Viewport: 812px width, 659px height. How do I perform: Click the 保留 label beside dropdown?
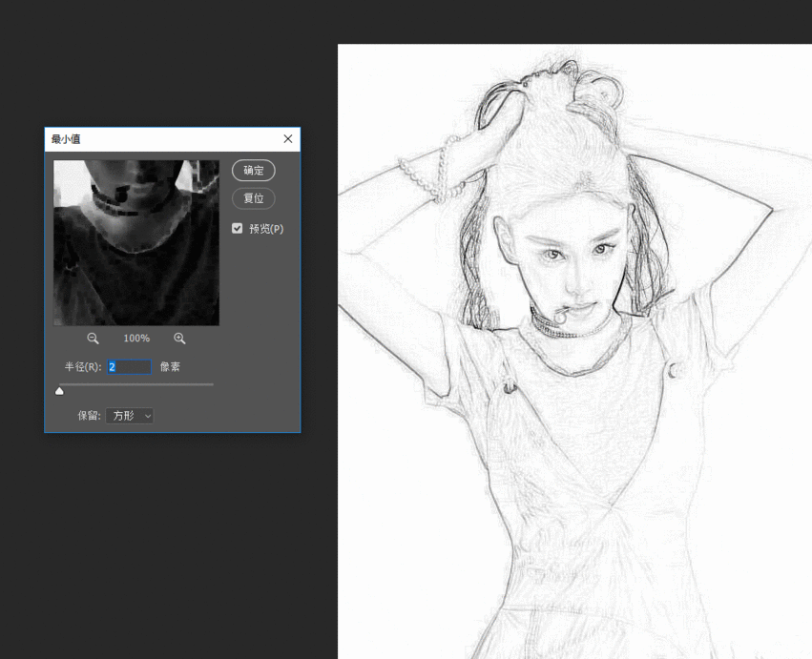click(89, 416)
